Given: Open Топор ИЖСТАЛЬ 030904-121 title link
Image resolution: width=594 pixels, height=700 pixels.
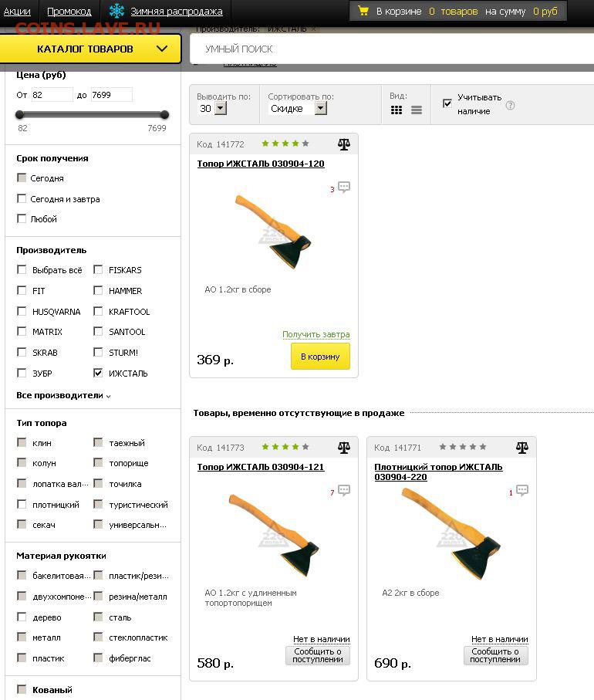Looking at the screenshot, I should point(261,467).
